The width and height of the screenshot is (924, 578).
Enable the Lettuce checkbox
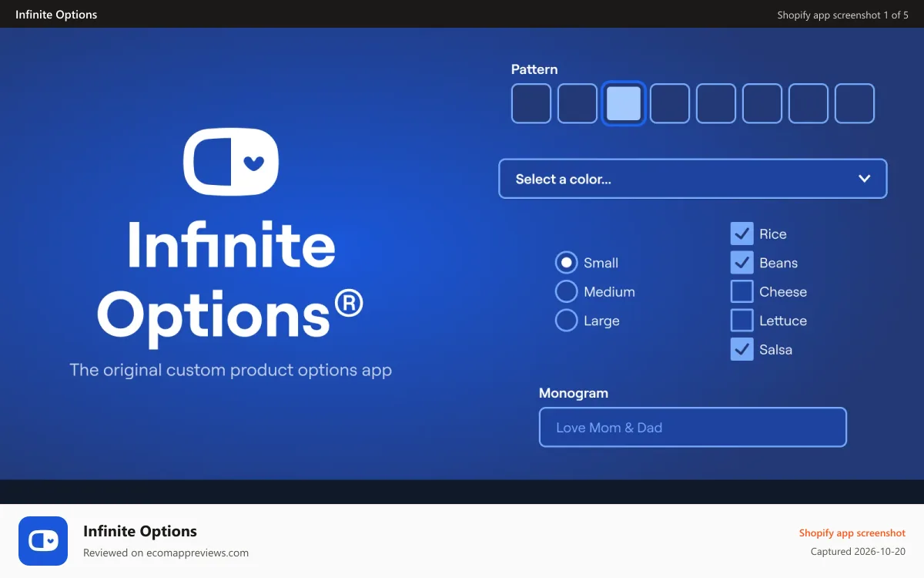(742, 321)
